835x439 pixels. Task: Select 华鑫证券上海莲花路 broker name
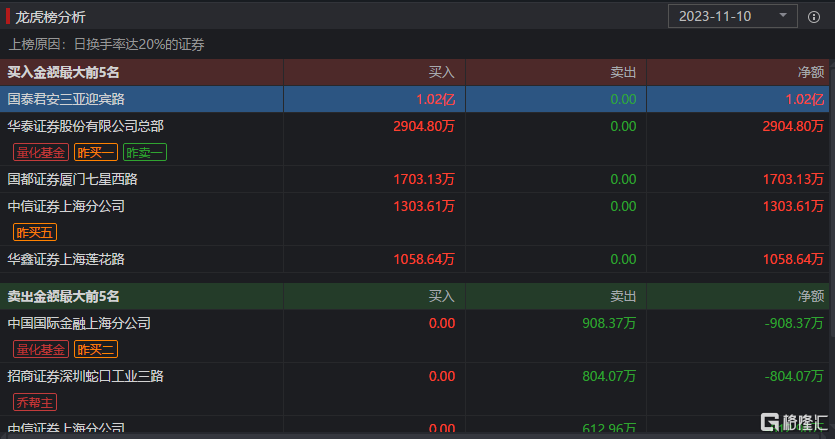(66, 259)
